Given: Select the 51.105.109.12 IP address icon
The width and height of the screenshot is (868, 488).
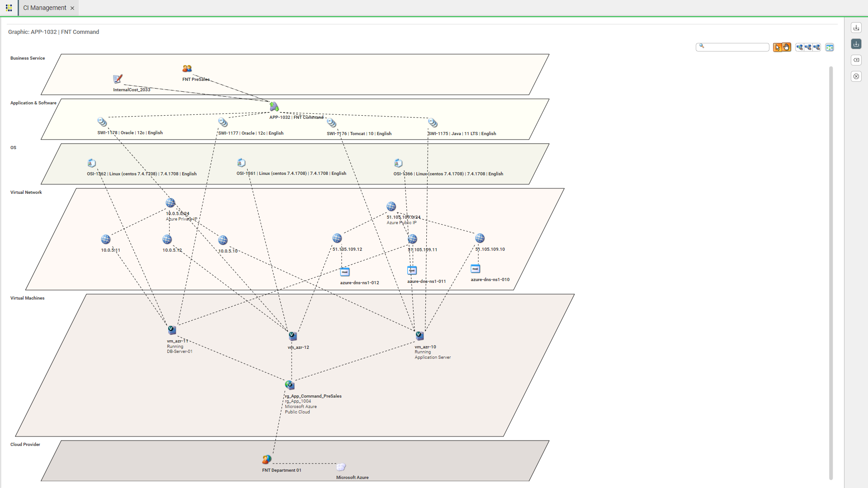Looking at the screenshot, I should pyautogui.click(x=337, y=239).
